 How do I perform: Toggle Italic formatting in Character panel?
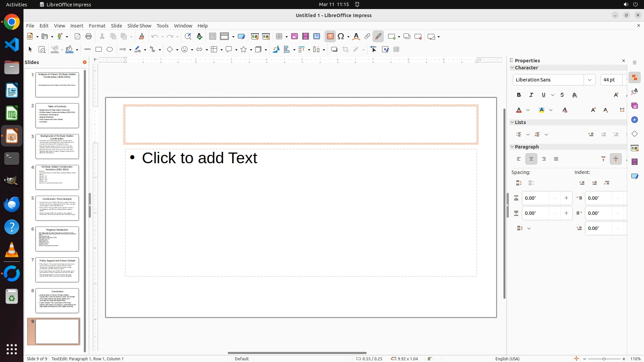(x=531, y=95)
